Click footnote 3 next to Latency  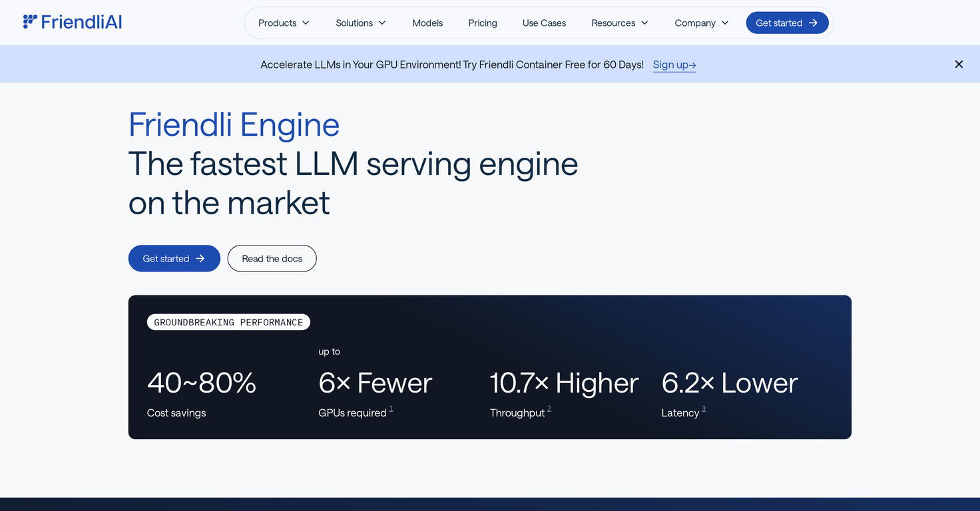[704, 409]
